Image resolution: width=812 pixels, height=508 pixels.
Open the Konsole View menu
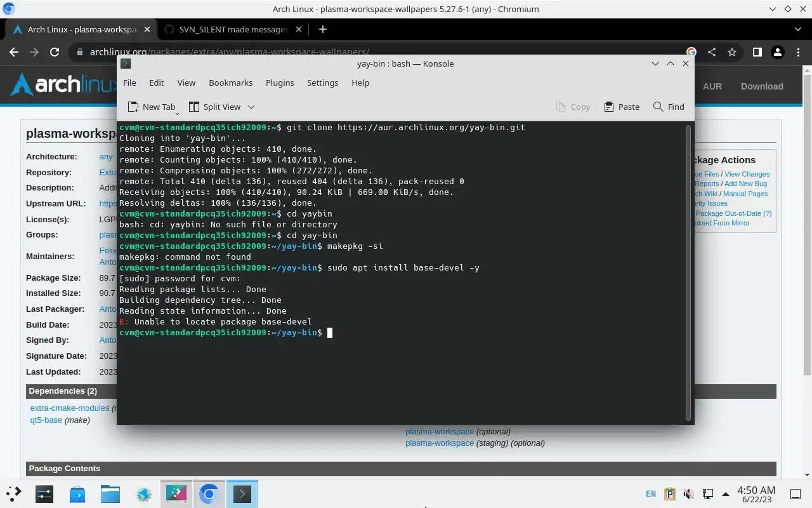click(186, 83)
